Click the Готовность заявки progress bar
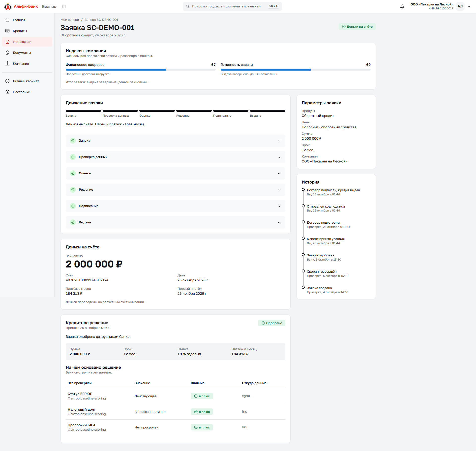The width and height of the screenshot is (476, 451). pyautogui.click(x=296, y=70)
